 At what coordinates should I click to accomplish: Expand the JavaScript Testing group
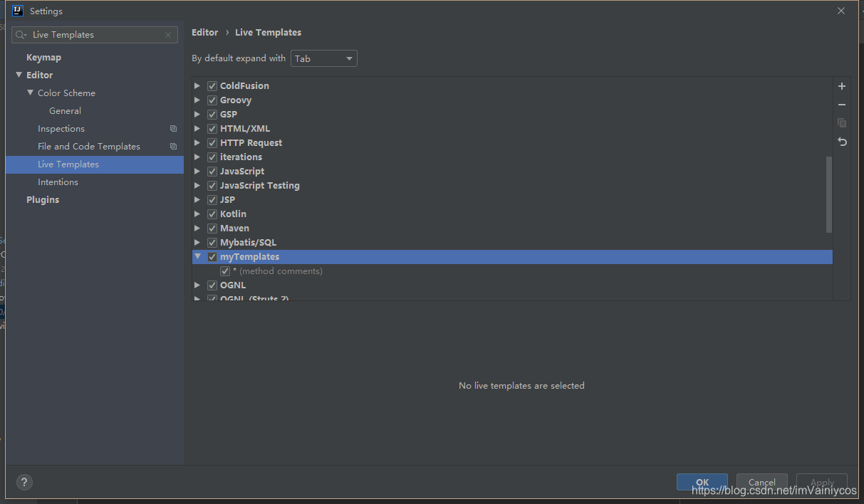pos(197,186)
